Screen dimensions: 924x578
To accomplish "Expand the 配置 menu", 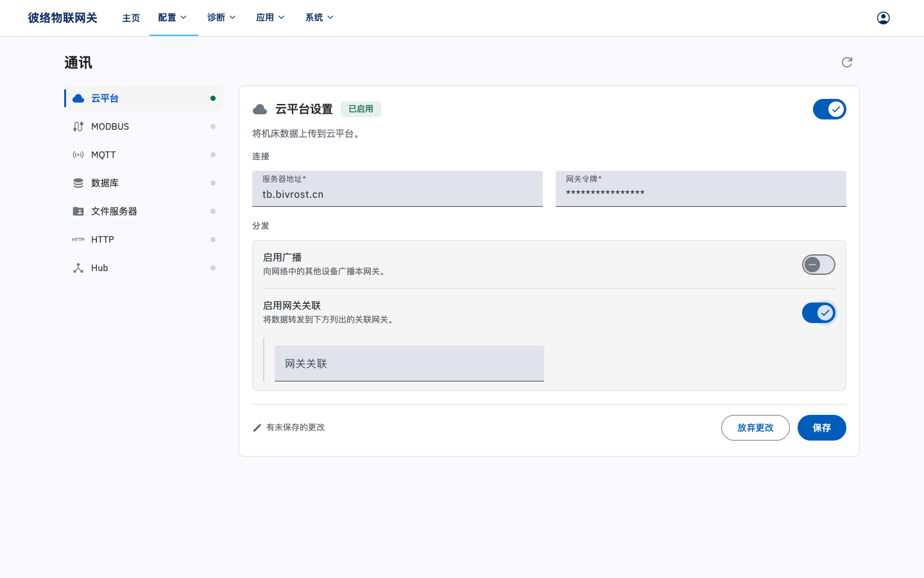I will point(173,18).
